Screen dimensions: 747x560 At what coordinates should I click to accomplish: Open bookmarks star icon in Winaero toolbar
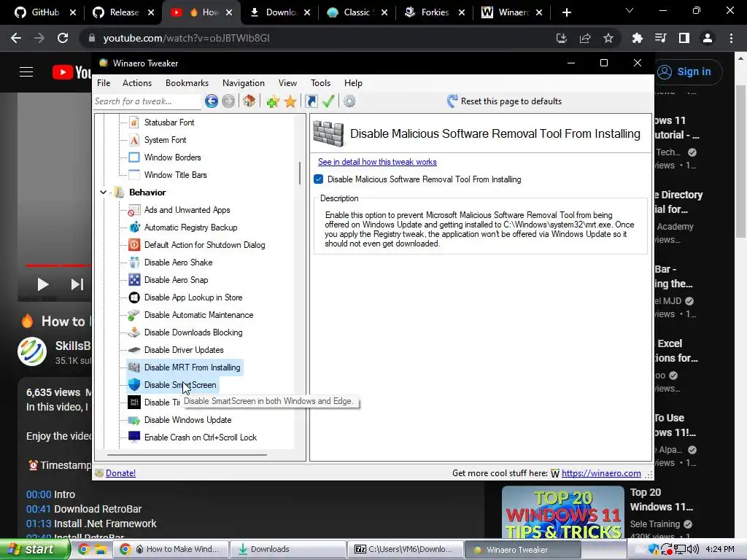(x=290, y=101)
